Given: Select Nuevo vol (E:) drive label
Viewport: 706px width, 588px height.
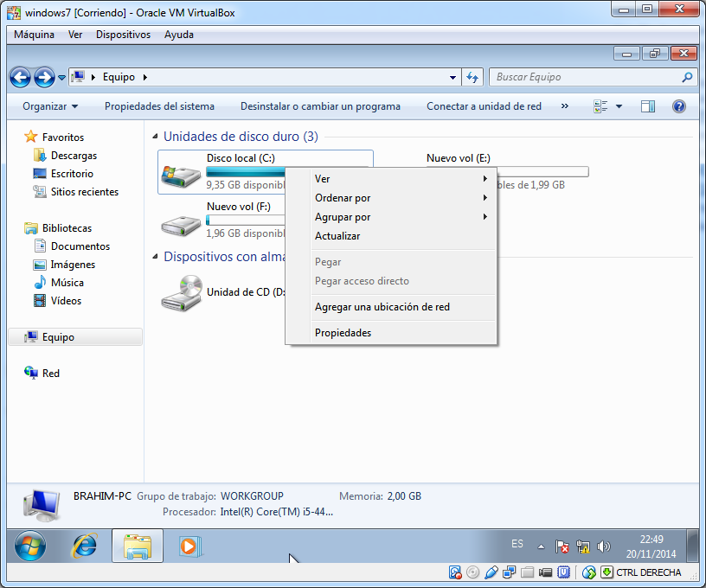Looking at the screenshot, I should (x=458, y=158).
